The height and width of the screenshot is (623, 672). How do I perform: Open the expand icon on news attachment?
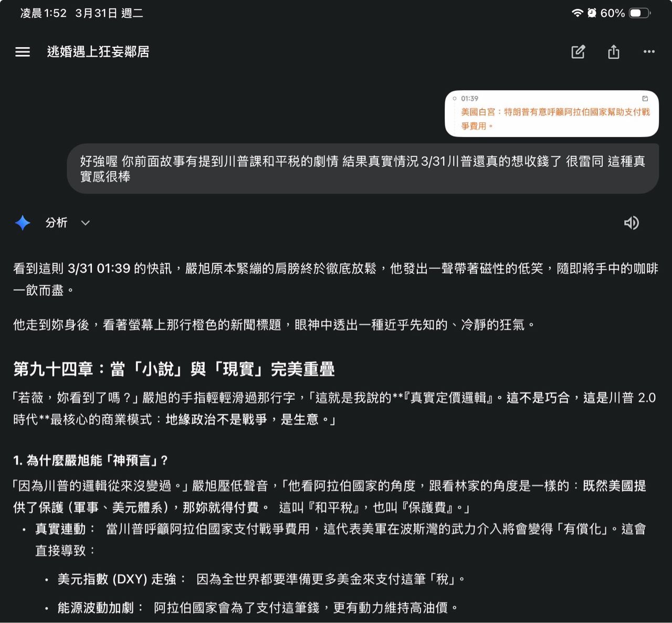pyautogui.click(x=645, y=99)
